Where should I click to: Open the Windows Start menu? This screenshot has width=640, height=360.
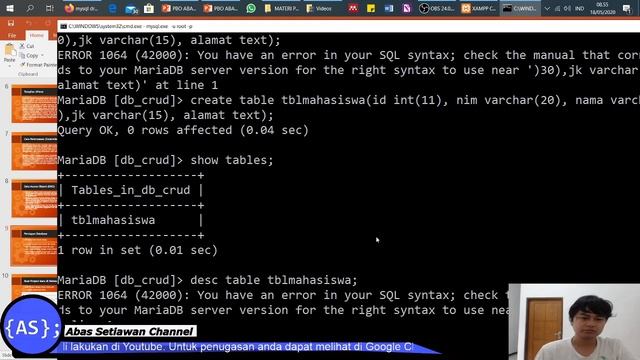[x=10, y=8]
